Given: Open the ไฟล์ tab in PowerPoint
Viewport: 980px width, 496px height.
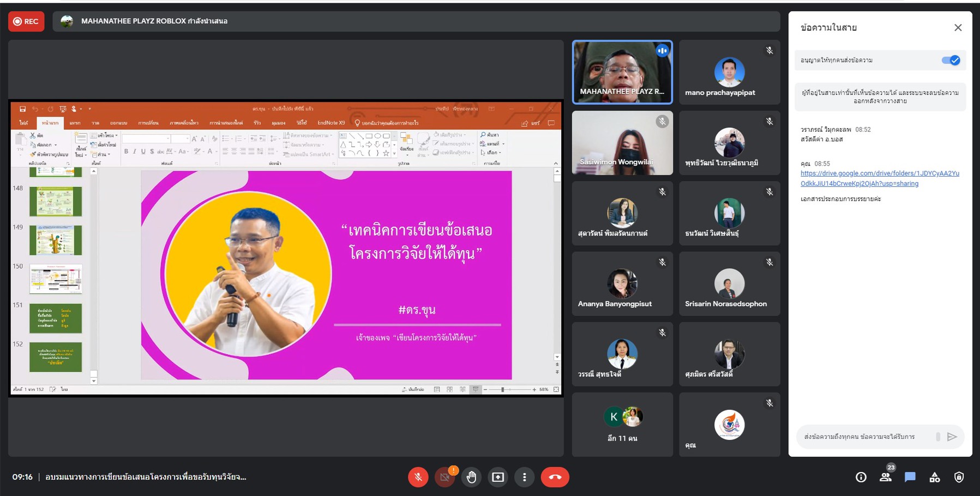Looking at the screenshot, I should (23, 123).
